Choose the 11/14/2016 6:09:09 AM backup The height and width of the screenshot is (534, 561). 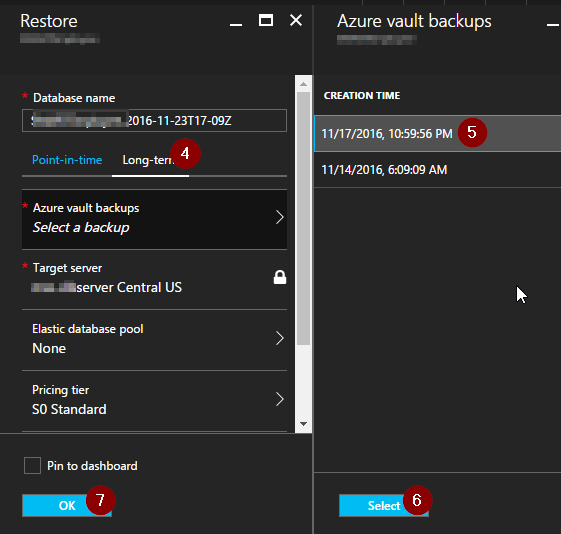click(437, 170)
